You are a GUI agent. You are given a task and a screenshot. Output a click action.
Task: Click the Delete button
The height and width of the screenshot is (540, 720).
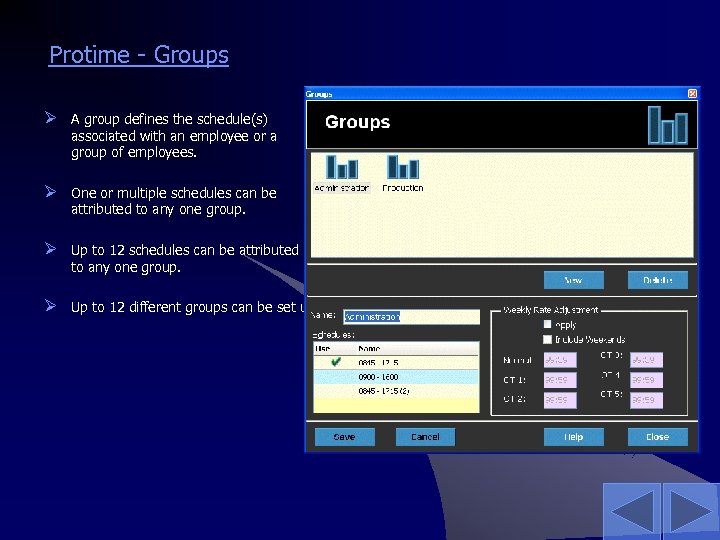tap(658, 280)
